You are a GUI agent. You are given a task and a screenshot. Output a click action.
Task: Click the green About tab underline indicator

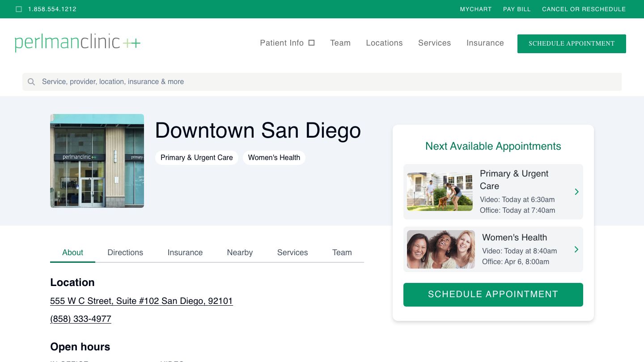pyautogui.click(x=72, y=263)
